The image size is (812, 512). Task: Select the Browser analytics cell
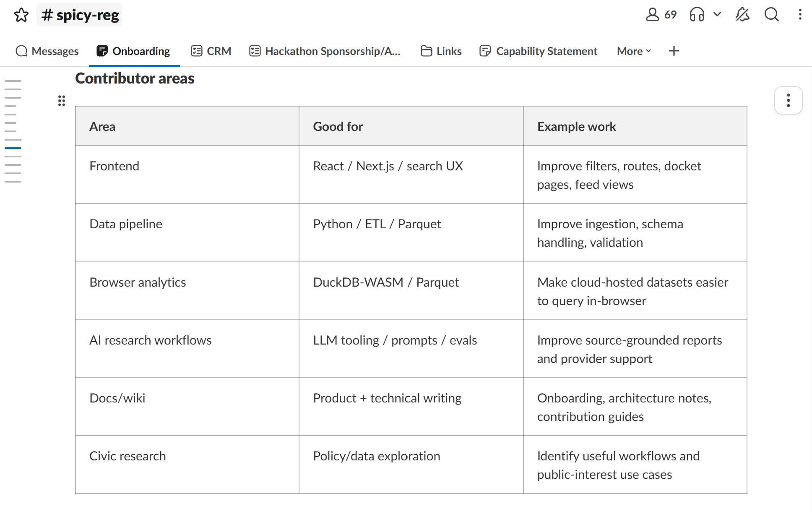tap(187, 291)
